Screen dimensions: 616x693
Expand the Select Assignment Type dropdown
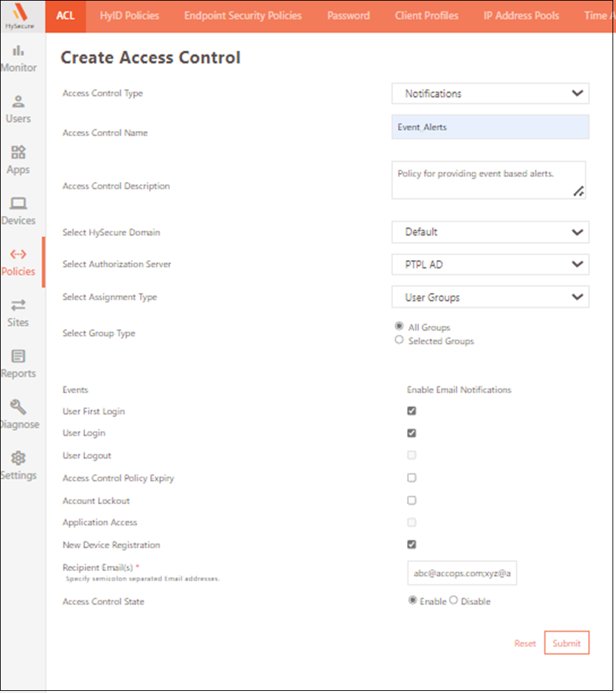point(490,297)
